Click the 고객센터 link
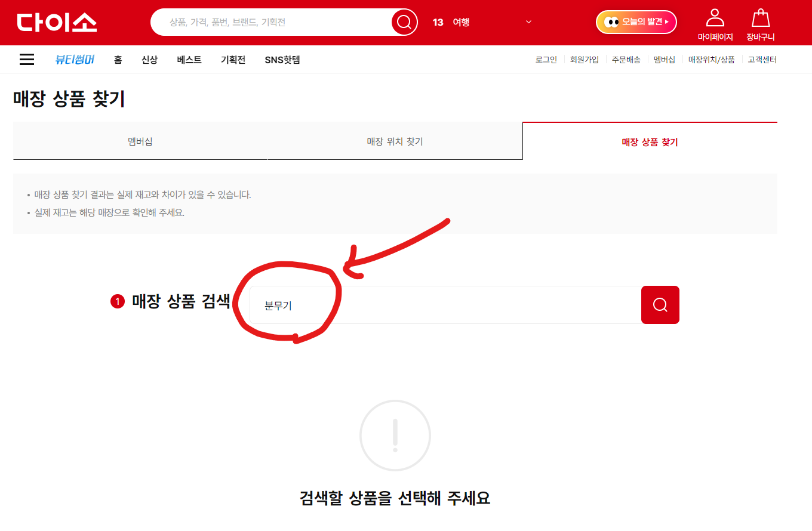Screen dimensions: 812x531 pyautogui.click(x=762, y=60)
